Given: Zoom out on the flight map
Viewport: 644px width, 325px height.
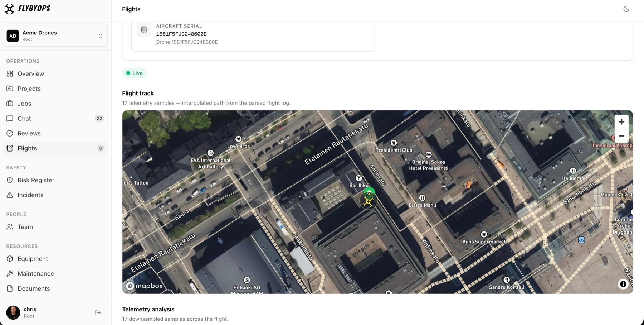Looking at the screenshot, I should pyautogui.click(x=621, y=136).
